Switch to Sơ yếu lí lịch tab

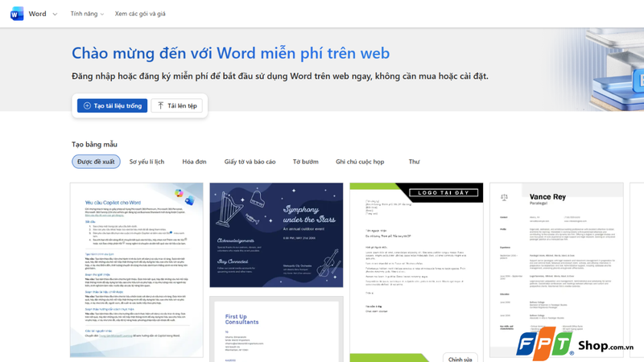147,162
